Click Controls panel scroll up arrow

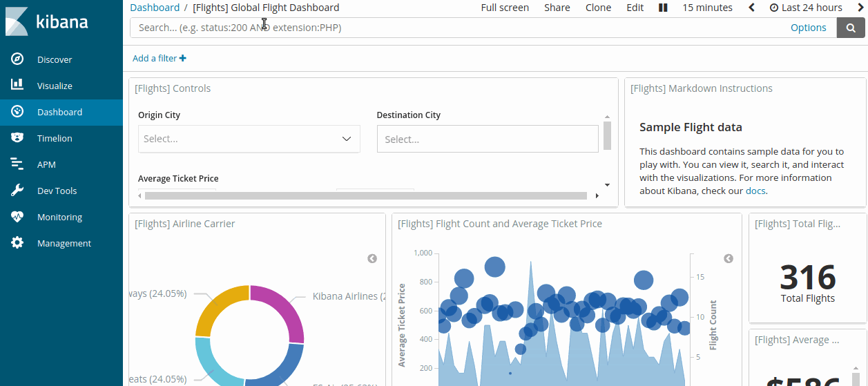[608, 117]
